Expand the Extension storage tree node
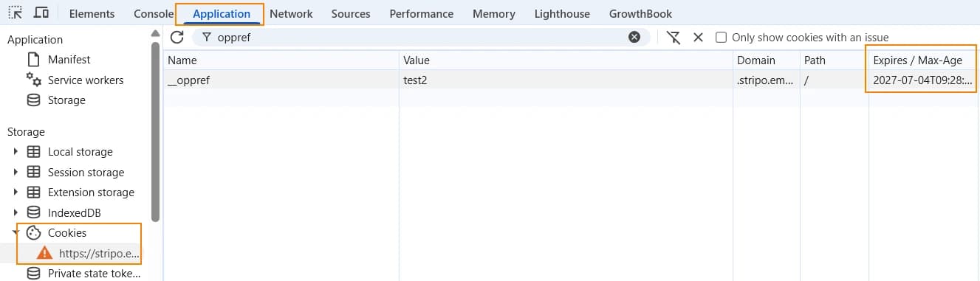The image size is (980, 281). point(16,192)
